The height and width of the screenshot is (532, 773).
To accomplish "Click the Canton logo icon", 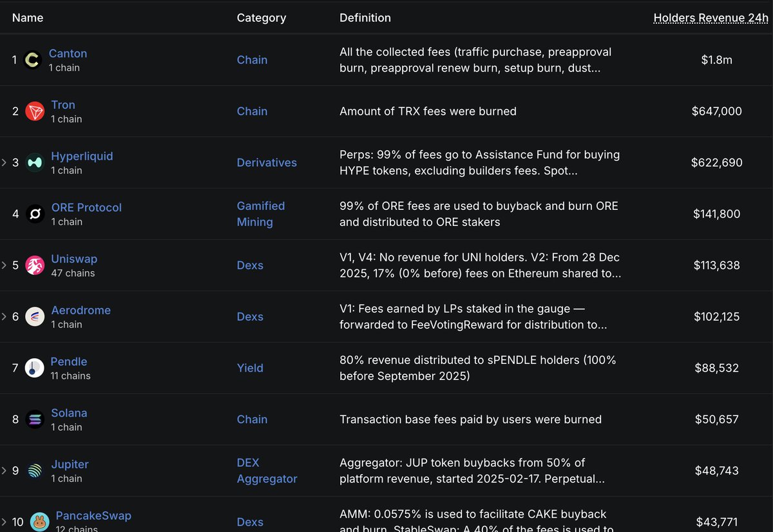I will pyautogui.click(x=32, y=60).
